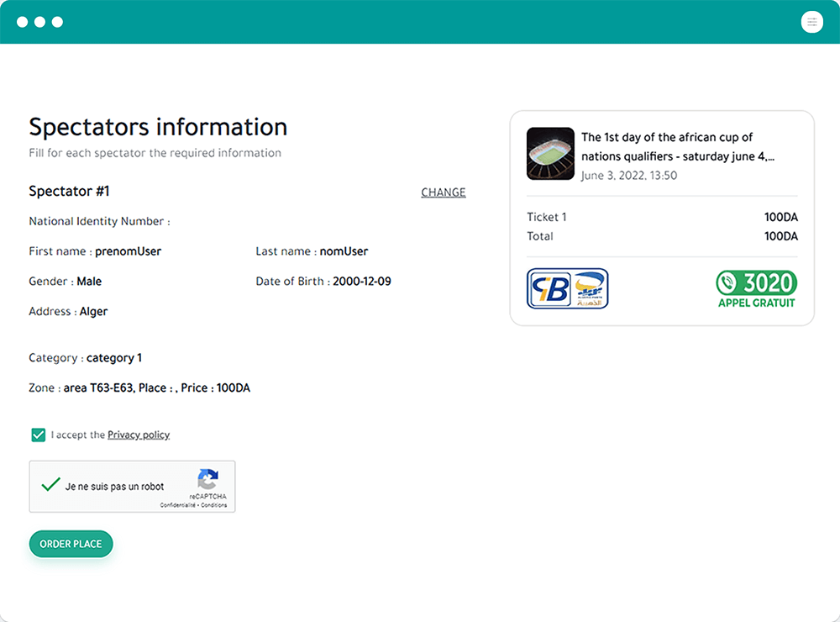Click the first white window dot
Viewport: 840px width, 622px height.
tap(22, 22)
